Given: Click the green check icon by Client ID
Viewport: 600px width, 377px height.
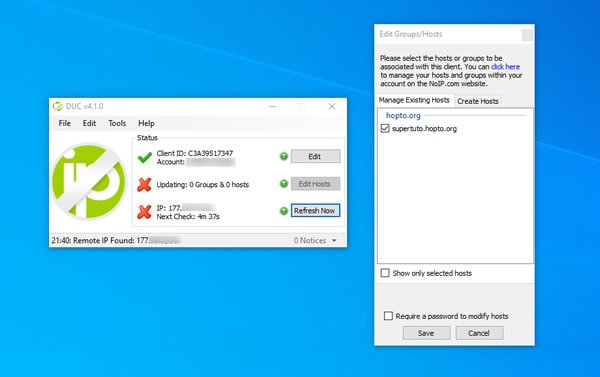Looking at the screenshot, I should [x=145, y=157].
